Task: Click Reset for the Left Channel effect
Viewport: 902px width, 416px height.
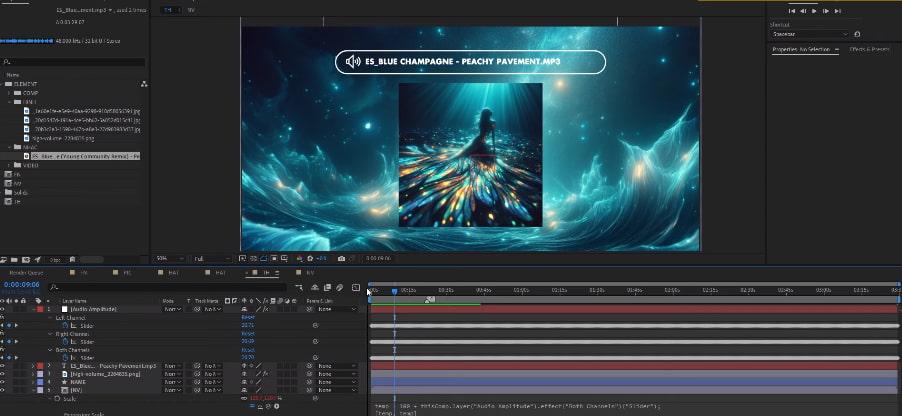Action: click(248, 317)
